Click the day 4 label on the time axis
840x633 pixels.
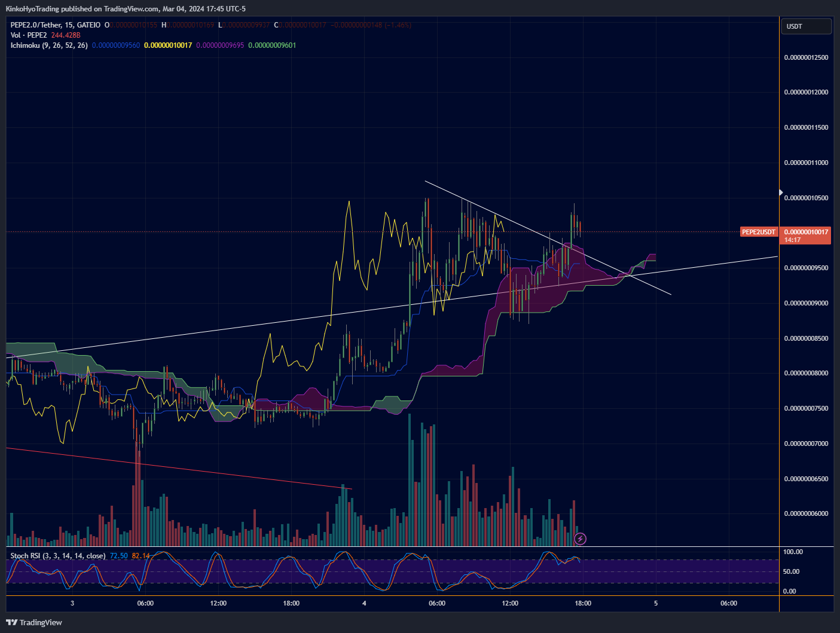364,603
